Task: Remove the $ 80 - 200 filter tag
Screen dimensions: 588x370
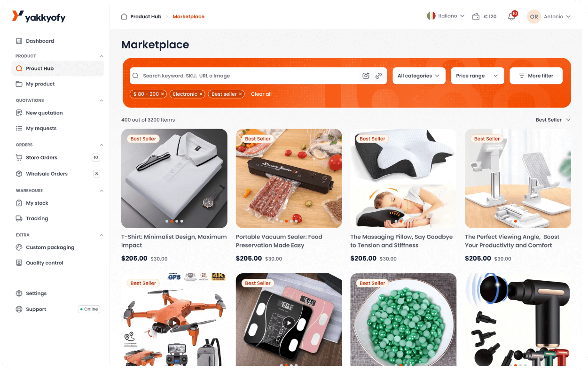Action: click(163, 94)
